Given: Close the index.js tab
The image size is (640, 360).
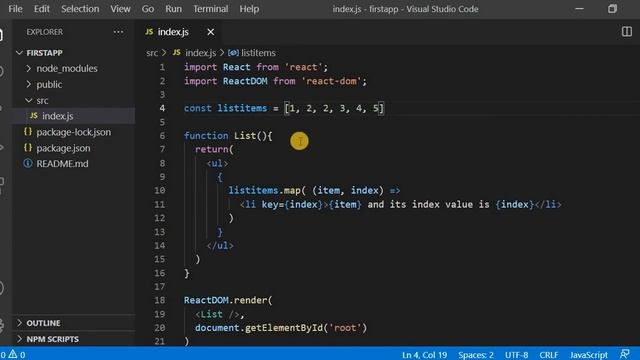Looking at the screenshot, I should tap(211, 32).
